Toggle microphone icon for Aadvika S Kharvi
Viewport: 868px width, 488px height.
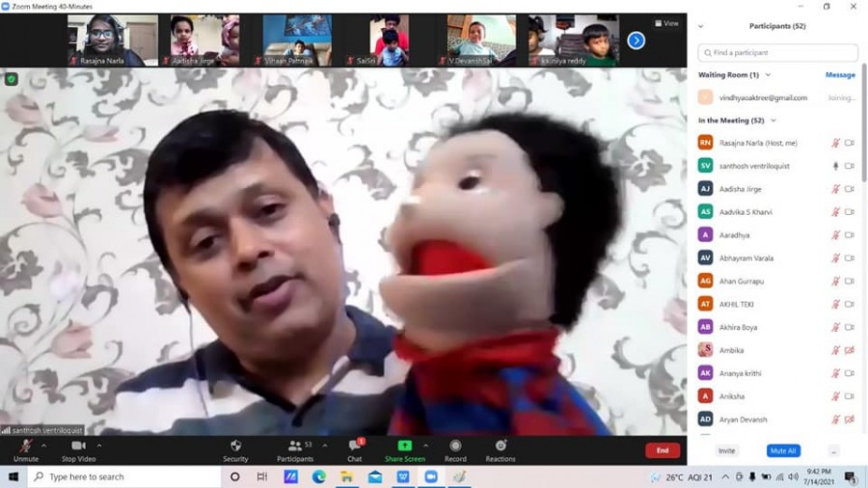tap(836, 212)
